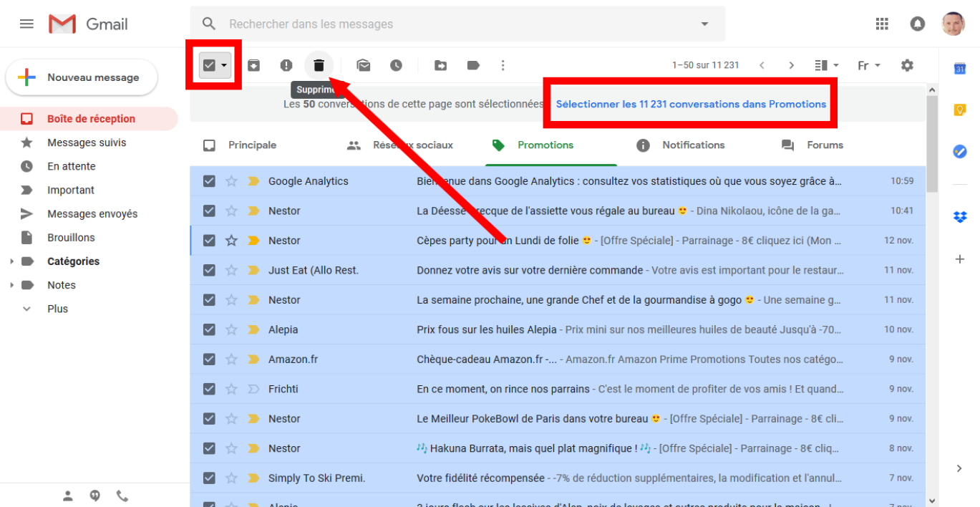Open the select-all dropdown arrow
980x507 pixels.
click(224, 65)
